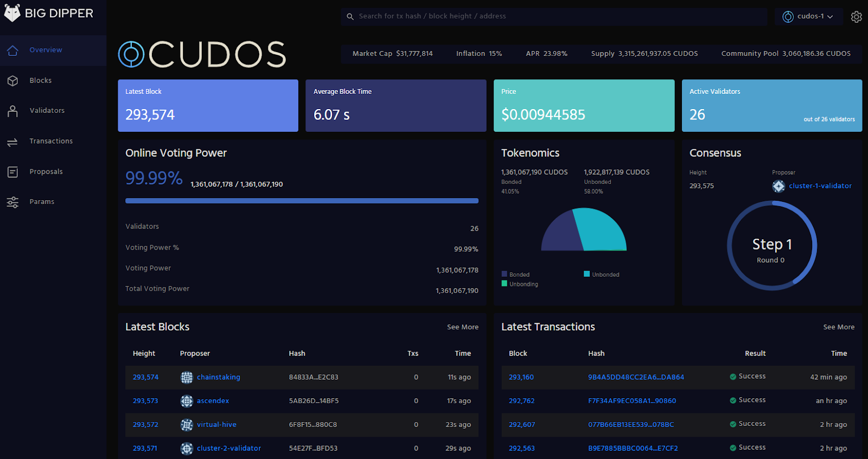
Task: Click the Unbonding legend color swatch
Action: point(505,284)
